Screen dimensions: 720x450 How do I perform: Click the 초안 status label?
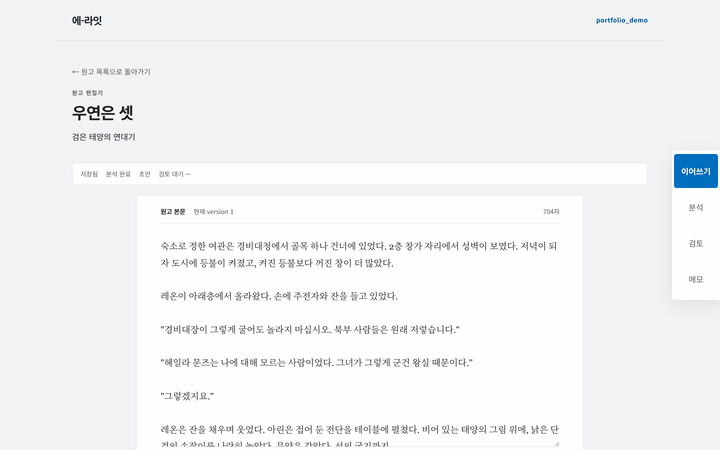click(x=145, y=174)
